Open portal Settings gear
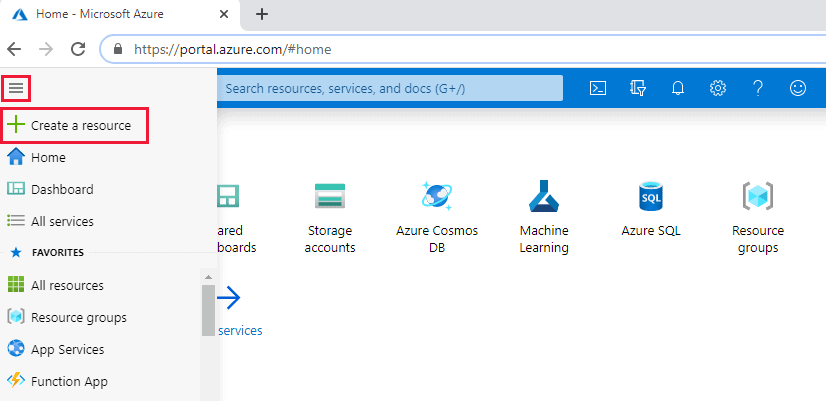 point(717,88)
